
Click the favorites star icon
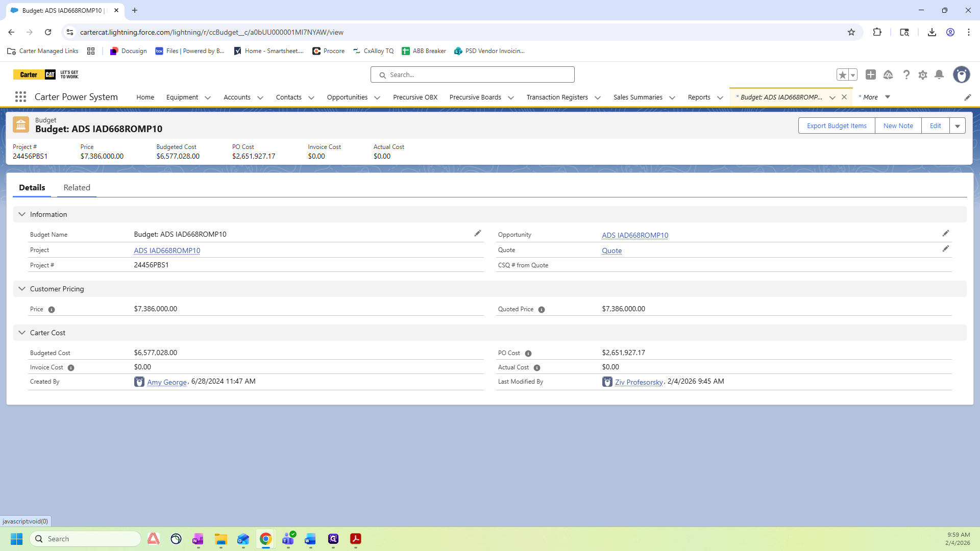[842, 75]
